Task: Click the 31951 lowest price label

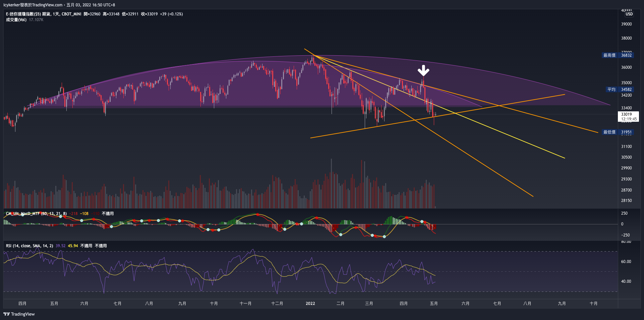Action: point(626,132)
